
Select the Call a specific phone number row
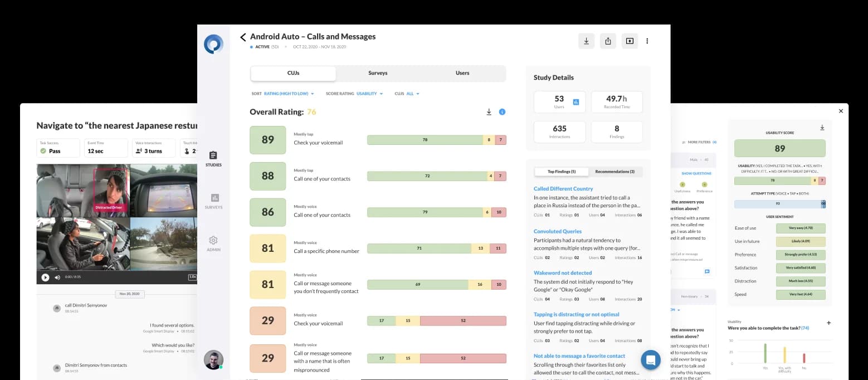click(378, 248)
